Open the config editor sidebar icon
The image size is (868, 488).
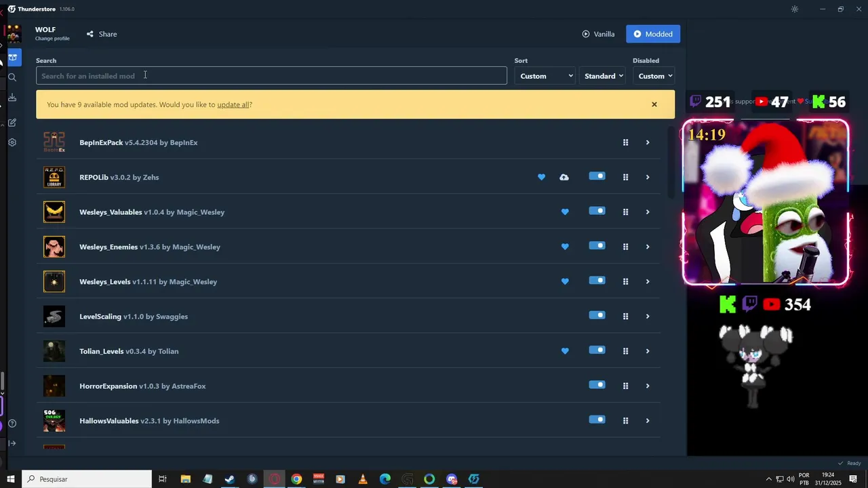[x=12, y=123]
